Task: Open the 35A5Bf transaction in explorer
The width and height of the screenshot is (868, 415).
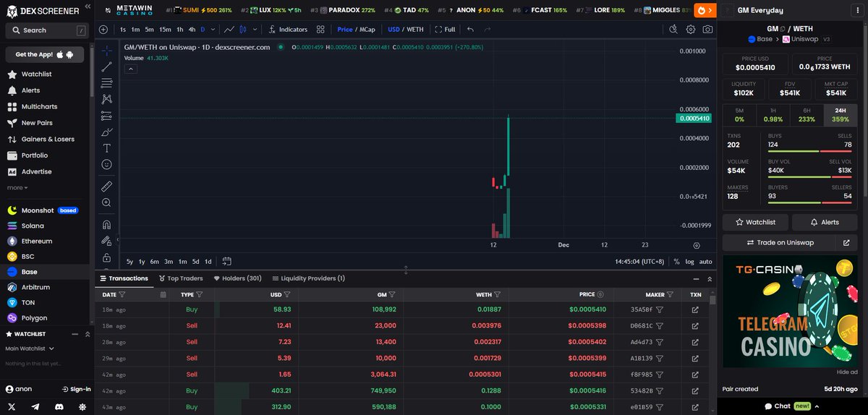Action: (x=695, y=309)
